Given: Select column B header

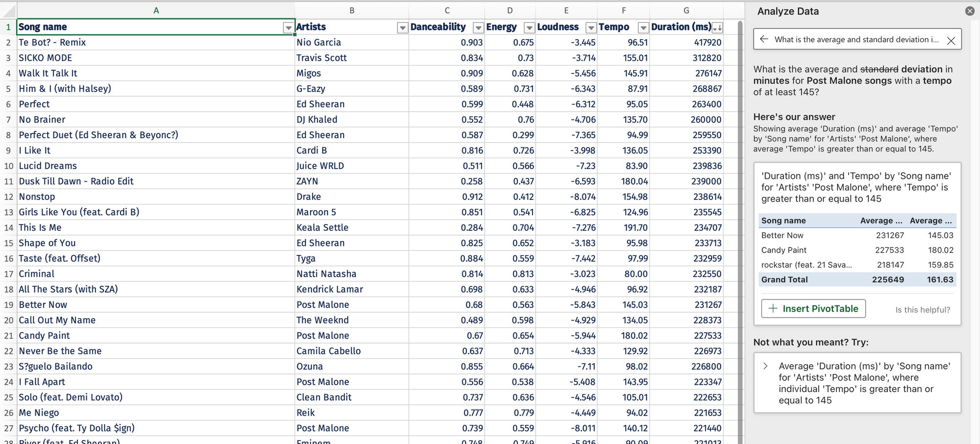Looking at the screenshot, I should [352, 10].
